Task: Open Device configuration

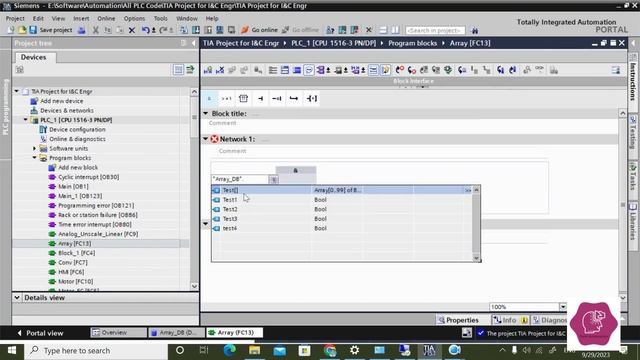Action: click(77, 129)
